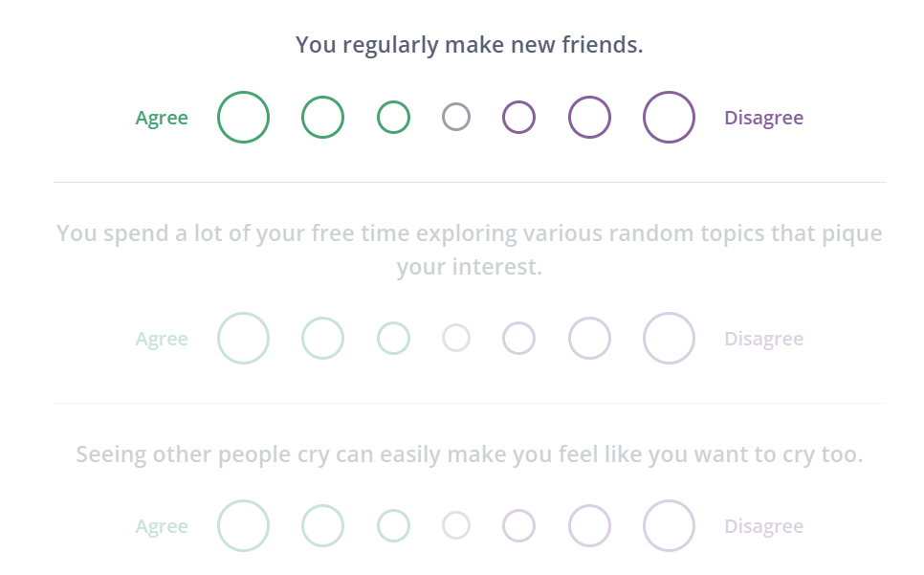Screen dimensions: 924x575
Task: Click the purple Disagree label for new friends
Action: [x=763, y=119]
